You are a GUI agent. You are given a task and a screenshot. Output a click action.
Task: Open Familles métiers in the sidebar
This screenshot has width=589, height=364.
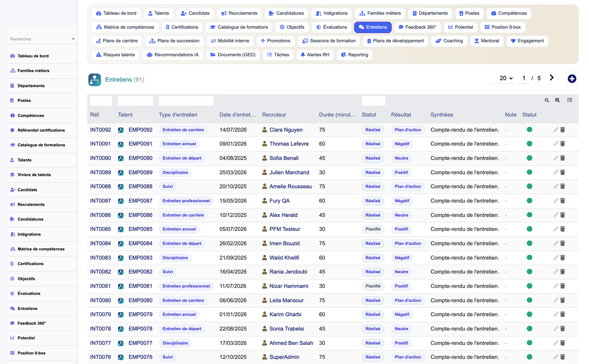[x=33, y=71]
